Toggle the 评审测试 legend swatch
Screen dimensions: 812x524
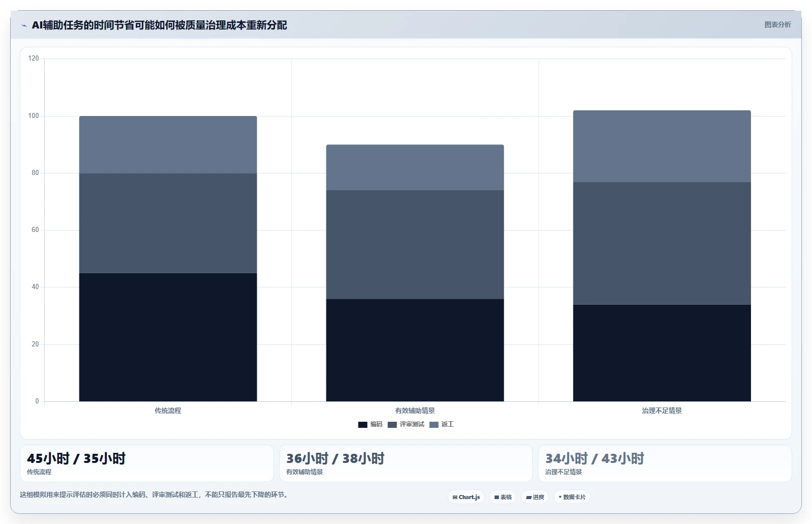[x=392, y=425]
